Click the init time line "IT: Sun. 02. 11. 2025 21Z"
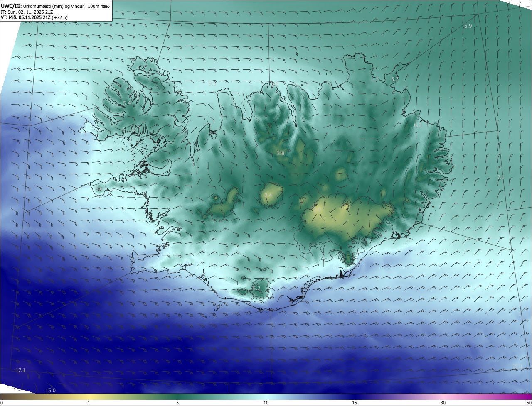The width and height of the screenshot is (532, 406). point(27,12)
